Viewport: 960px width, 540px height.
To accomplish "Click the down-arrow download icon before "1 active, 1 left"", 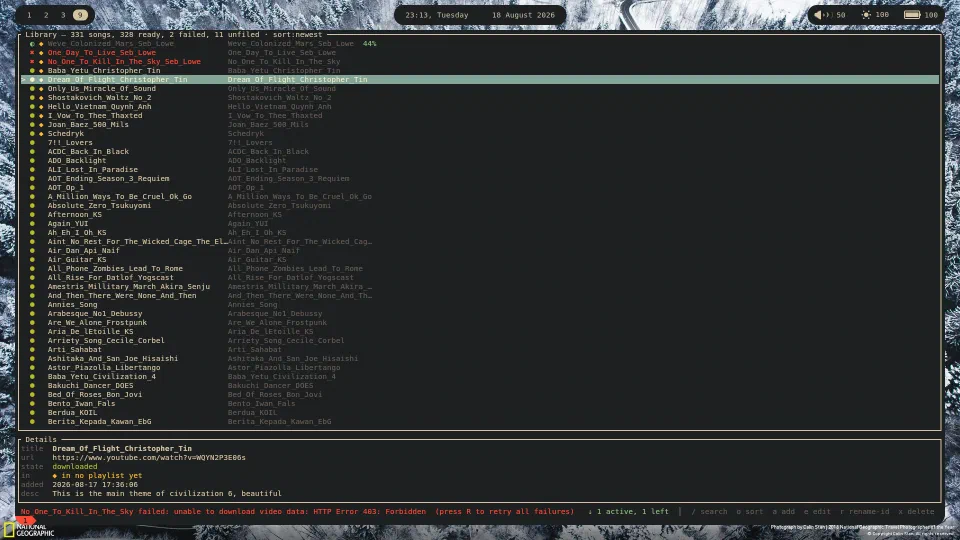I will click(x=590, y=512).
